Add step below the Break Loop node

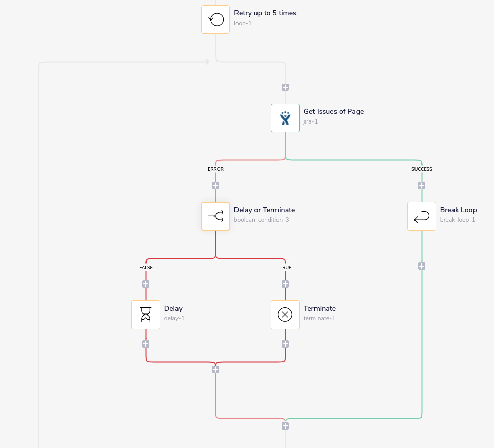pos(422,267)
